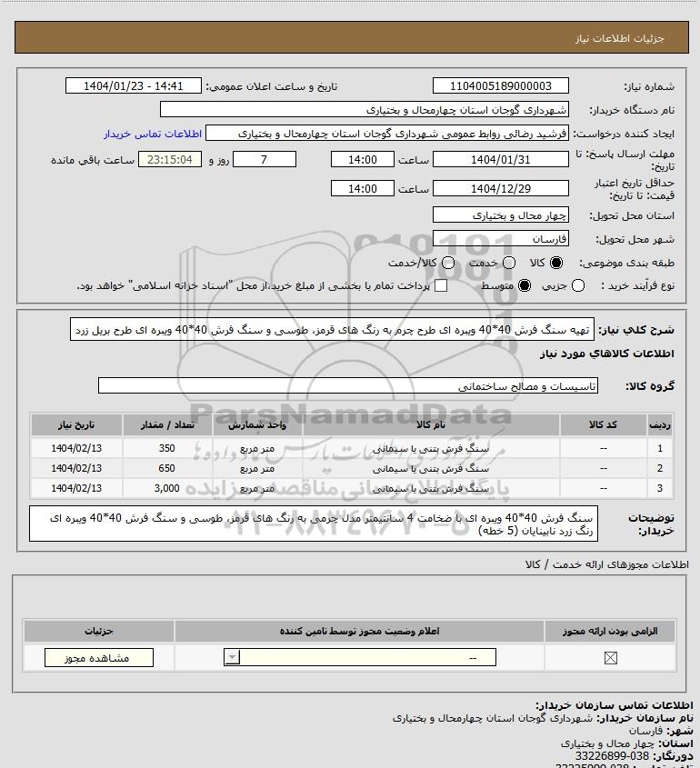
Task: Click need date 1404/02/13 in row 2
Action: [76, 468]
